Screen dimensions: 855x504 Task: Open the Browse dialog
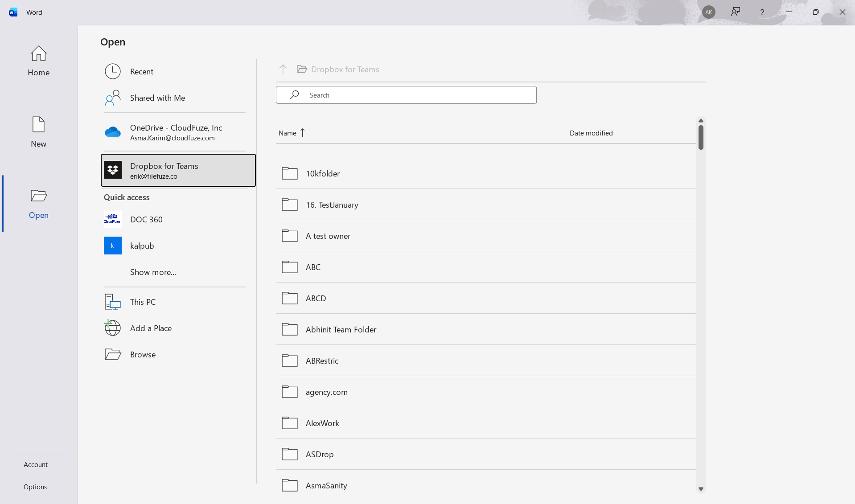(142, 354)
